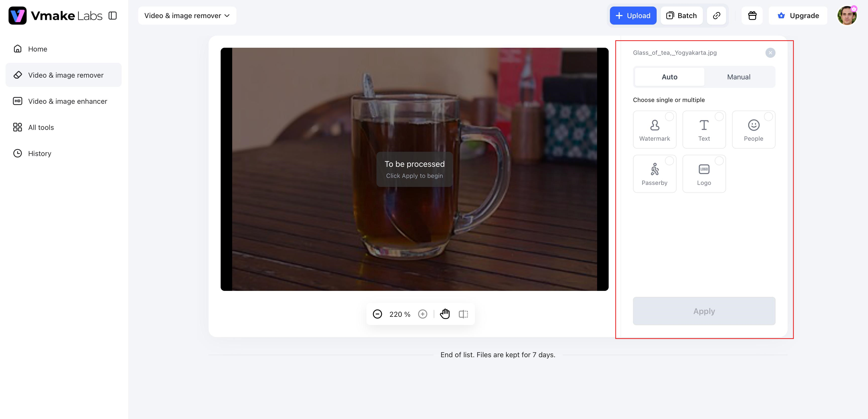Click the eraser icon in sidebar

[x=18, y=75]
